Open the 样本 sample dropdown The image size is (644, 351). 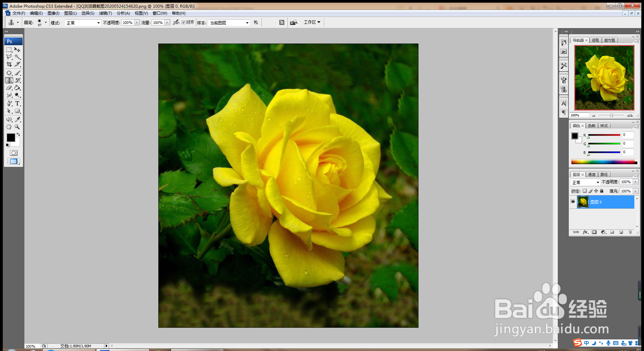point(229,23)
